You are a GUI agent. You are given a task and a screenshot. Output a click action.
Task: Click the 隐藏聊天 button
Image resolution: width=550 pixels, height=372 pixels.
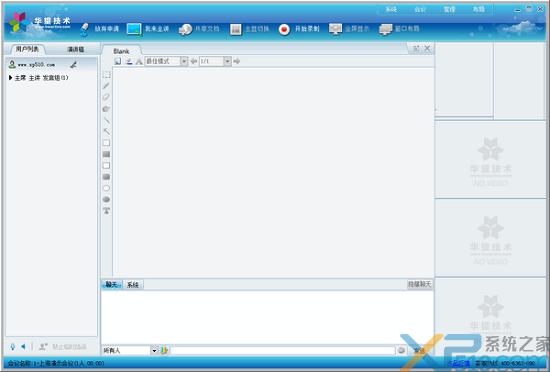point(420,284)
